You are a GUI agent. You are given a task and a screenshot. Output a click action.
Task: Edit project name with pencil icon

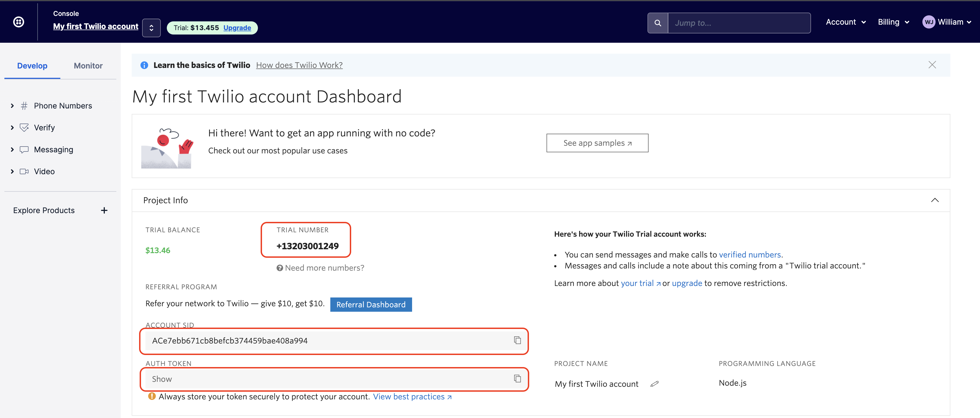point(654,384)
